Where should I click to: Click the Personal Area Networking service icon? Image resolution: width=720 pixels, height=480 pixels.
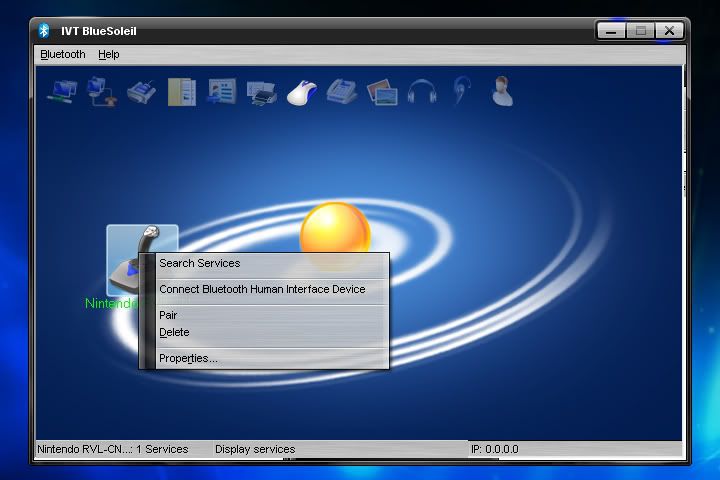pos(63,92)
